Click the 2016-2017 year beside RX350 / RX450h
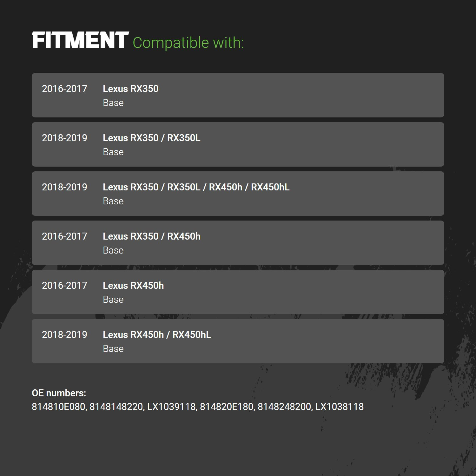This screenshot has width=476, height=476. coord(64,236)
